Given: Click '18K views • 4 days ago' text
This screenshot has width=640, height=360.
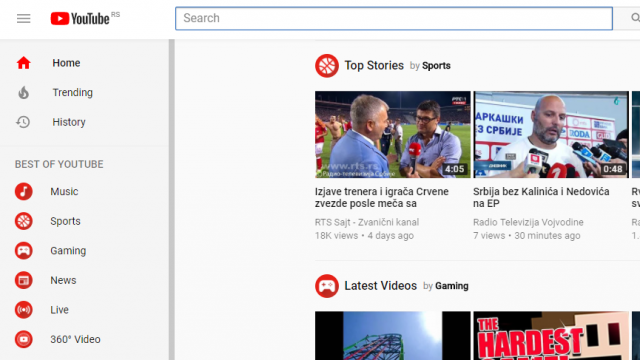Looking at the screenshot, I should [x=364, y=236].
